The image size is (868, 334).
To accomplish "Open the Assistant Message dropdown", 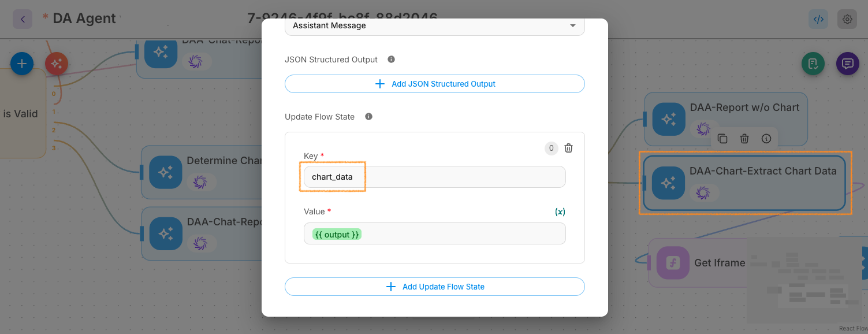I will coord(434,26).
